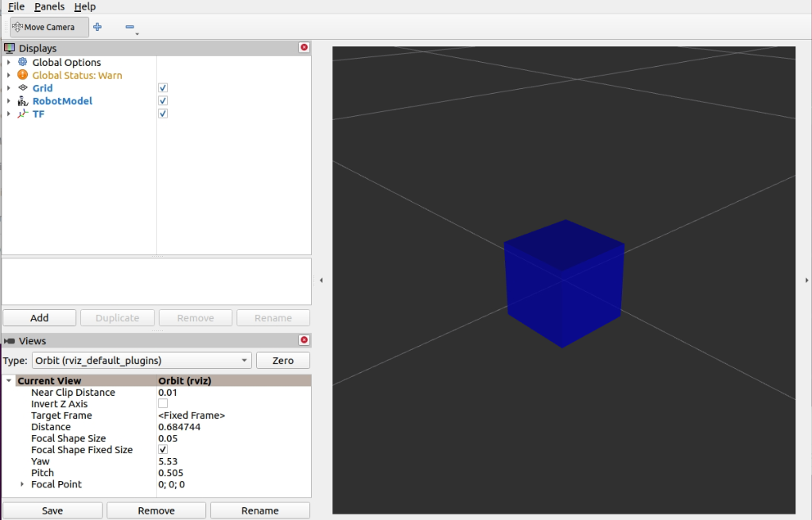Click the Zero view button
Viewport: 812px width, 520px height.
coord(283,360)
